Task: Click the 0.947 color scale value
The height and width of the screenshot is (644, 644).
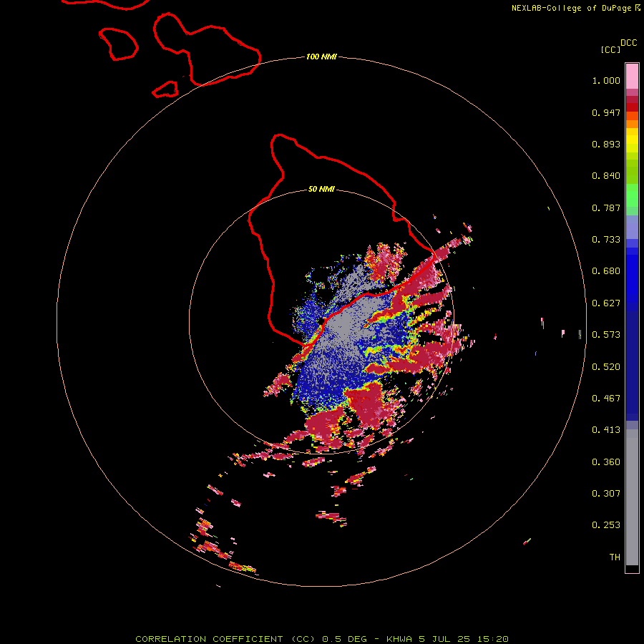Action: coord(606,112)
